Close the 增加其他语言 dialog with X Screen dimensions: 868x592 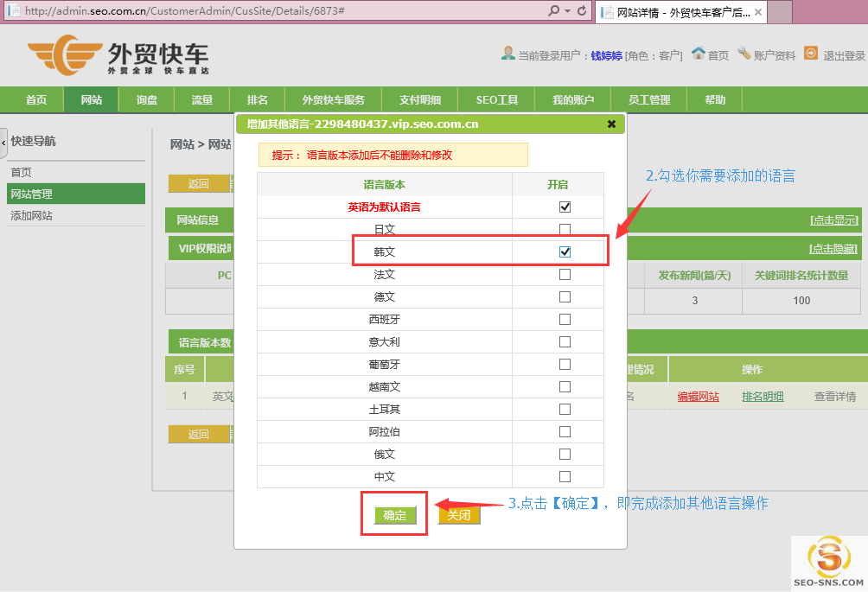coord(611,124)
